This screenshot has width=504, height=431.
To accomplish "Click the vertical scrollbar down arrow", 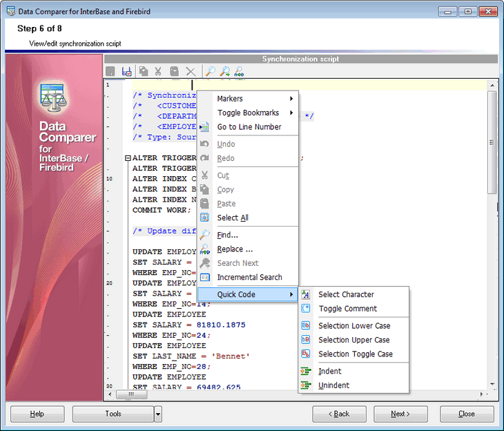I will [x=492, y=384].
